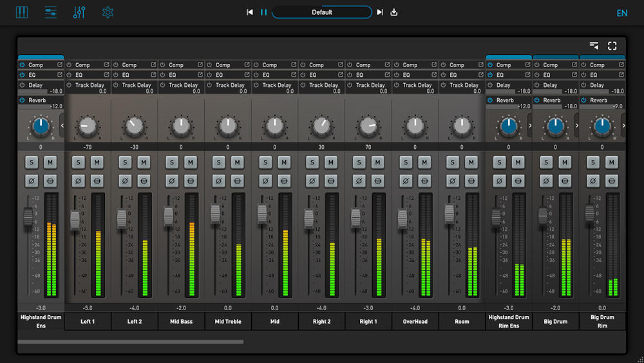
Task: Open the fader settings icon
Action: click(x=79, y=12)
